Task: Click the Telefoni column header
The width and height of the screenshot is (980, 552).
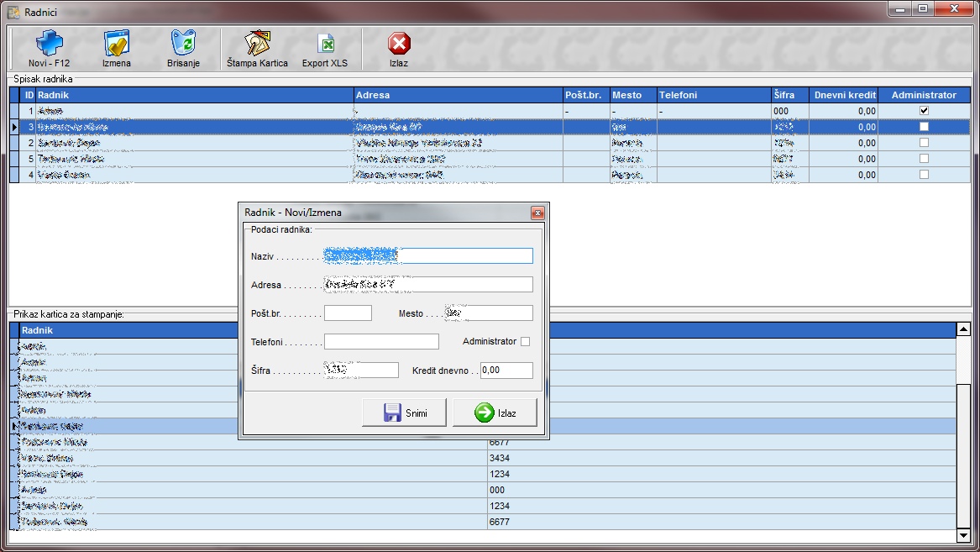Action: tap(714, 95)
